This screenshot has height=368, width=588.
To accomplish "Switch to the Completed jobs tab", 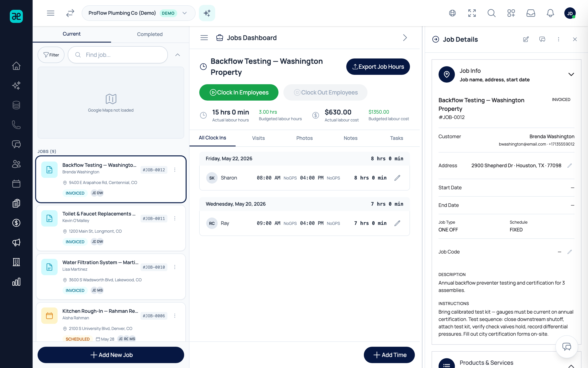I will (150, 34).
